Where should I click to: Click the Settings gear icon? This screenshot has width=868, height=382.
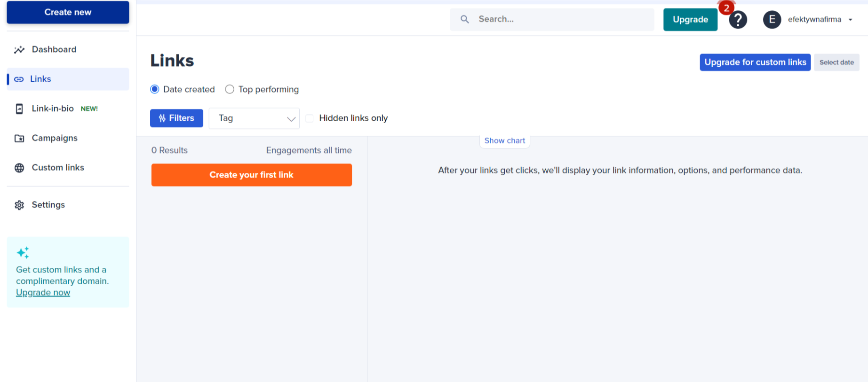[x=19, y=205]
